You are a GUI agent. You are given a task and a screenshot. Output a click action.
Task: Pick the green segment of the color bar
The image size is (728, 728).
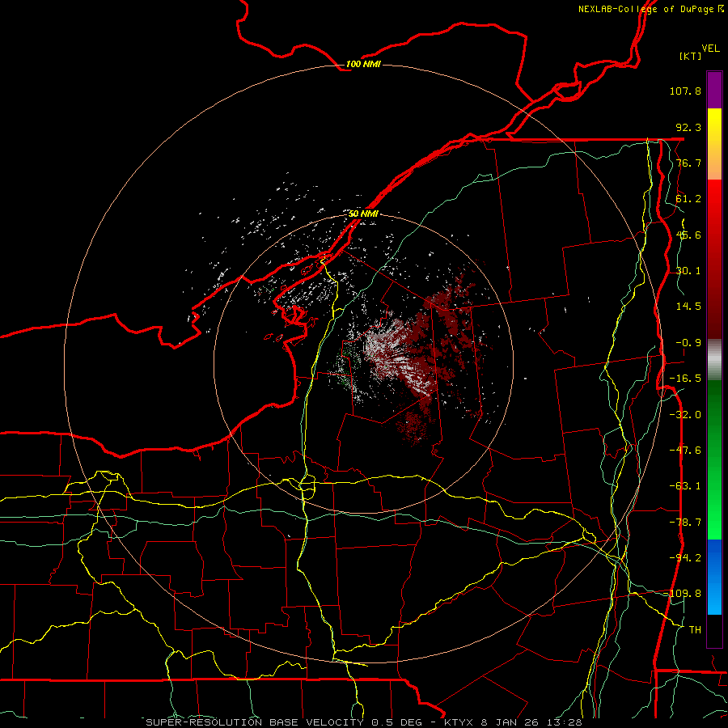click(x=714, y=459)
